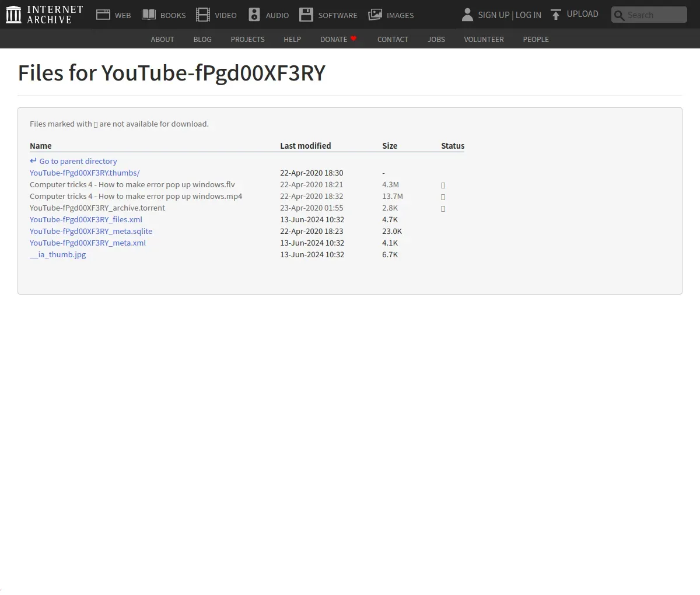
Task: Open YouTube-fPgd00XF3RY_files.xml
Action: pyautogui.click(x=86, y=219)
